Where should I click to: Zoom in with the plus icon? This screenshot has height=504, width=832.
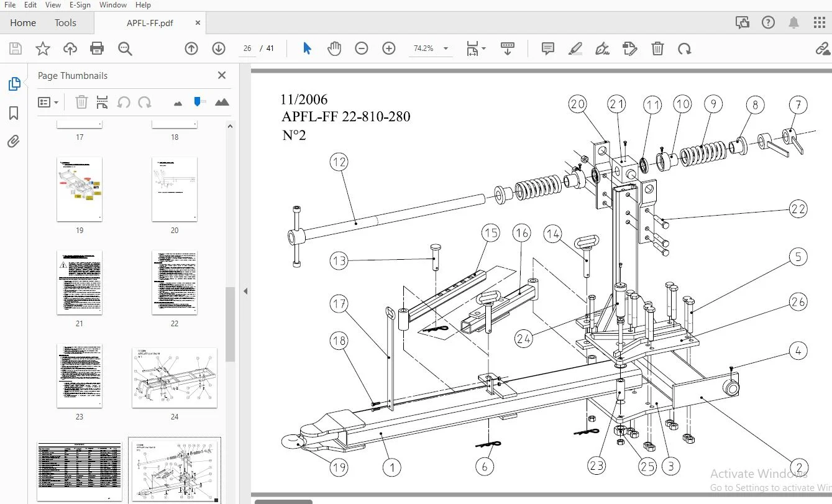[389, 48]
